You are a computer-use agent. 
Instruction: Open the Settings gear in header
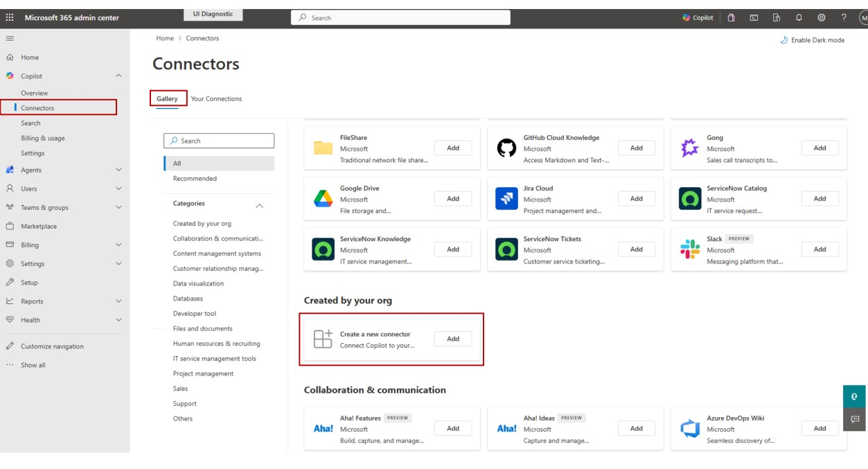(822, 18)
